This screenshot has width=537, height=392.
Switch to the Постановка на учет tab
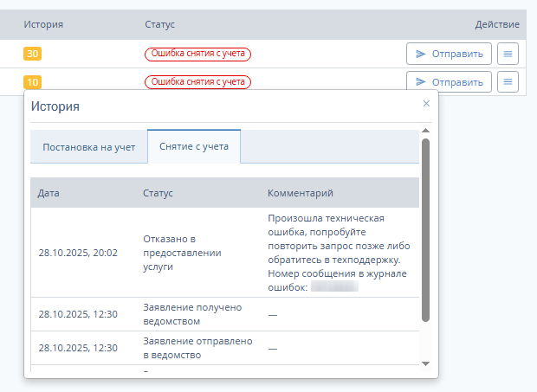coord(89,147)
